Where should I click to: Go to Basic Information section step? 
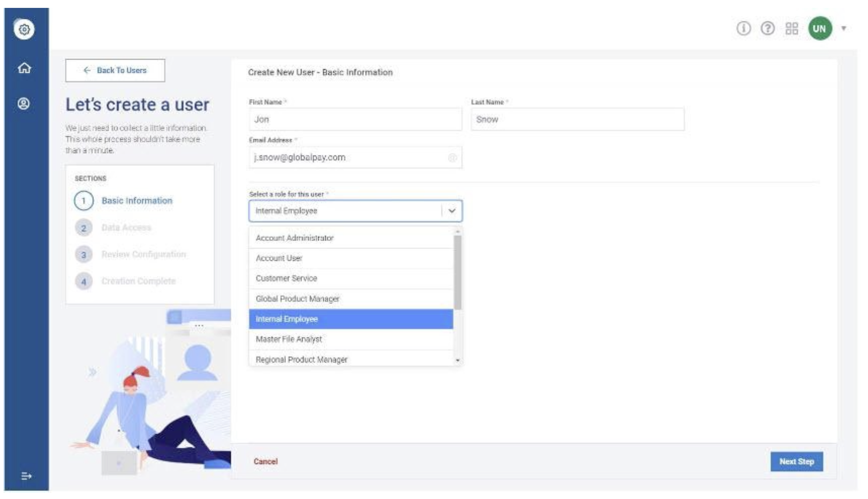[x=136, y=201]
